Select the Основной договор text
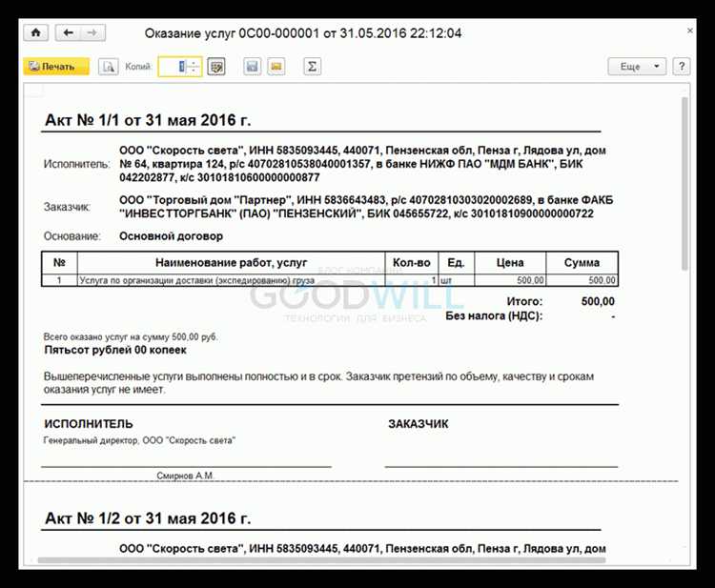Image resolution: width=715 pixels, height=588 pixels. coord(171,236)
